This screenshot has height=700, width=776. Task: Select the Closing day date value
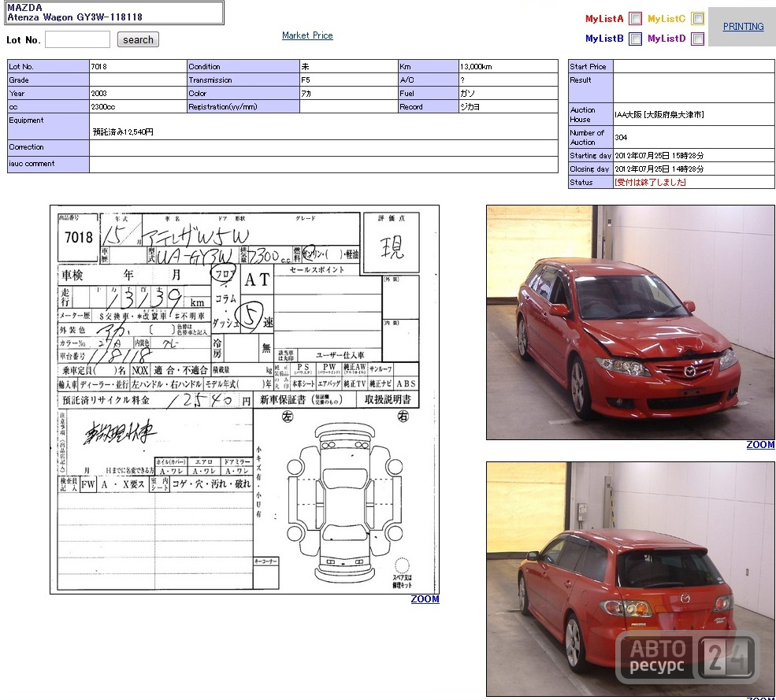[659, 169]
